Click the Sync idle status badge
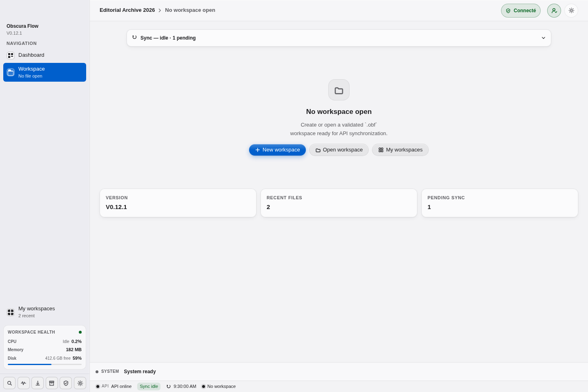 click(149, 386)
